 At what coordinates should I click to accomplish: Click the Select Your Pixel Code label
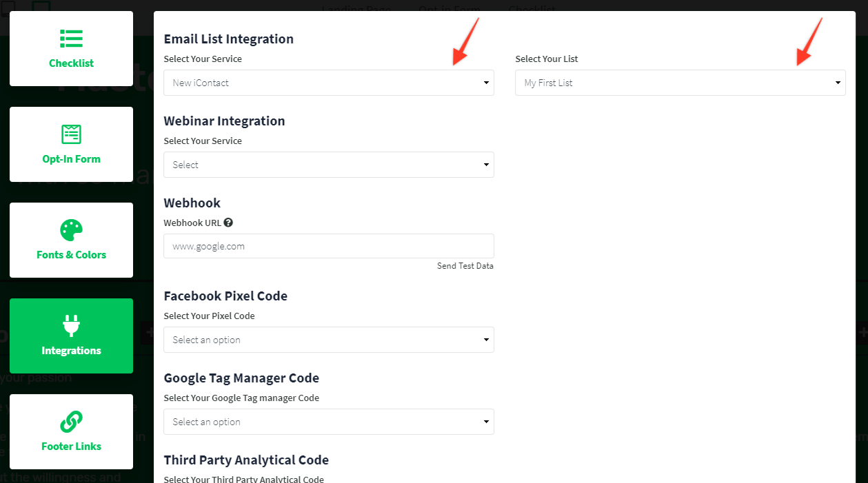pos(210,316)
